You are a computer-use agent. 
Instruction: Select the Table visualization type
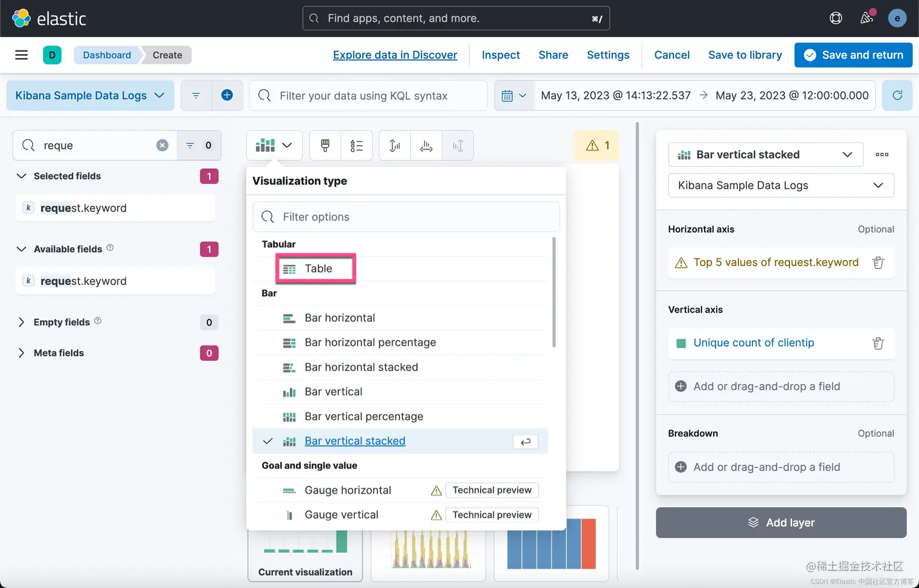click(401, 268)
